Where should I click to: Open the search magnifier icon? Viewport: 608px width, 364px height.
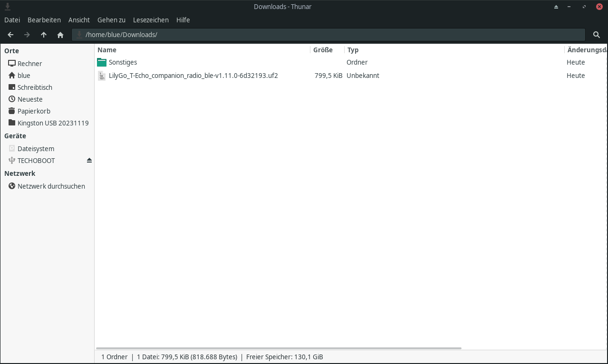pos(597,35)
